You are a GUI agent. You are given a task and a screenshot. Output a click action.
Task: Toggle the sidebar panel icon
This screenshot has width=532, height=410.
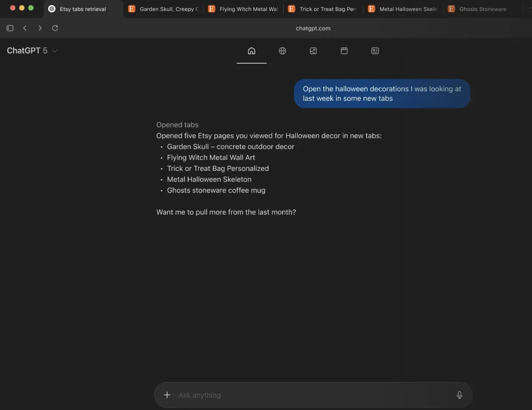(10, 28)
